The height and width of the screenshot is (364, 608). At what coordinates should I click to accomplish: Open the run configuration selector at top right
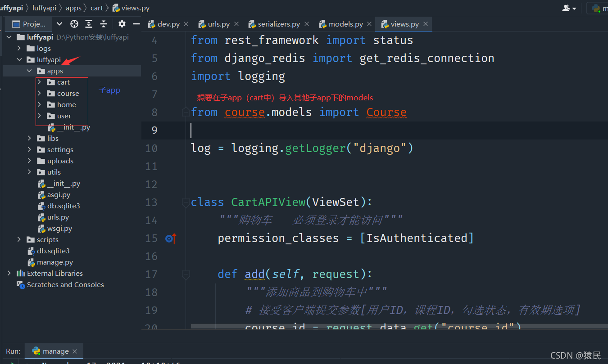tap(598, 8)
